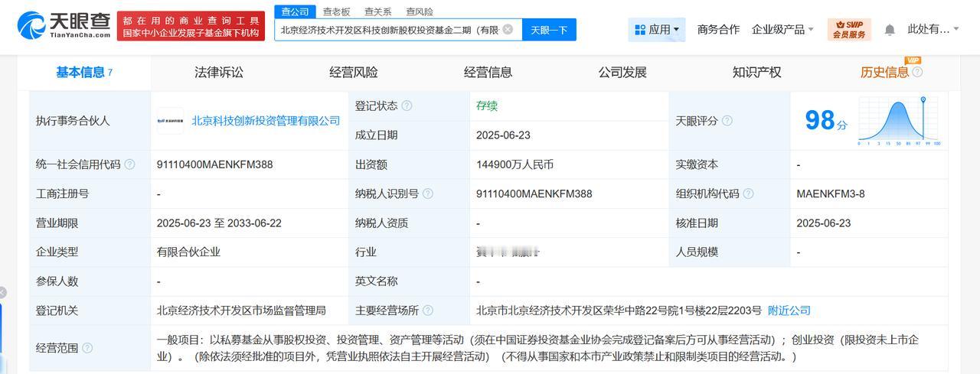Image resolution: width=980 pixels, height=374 pixels.
Task: Click credit code 91110400MAENKFM388 under 统一社会信用代码
Action: click(x=215, y=164)
